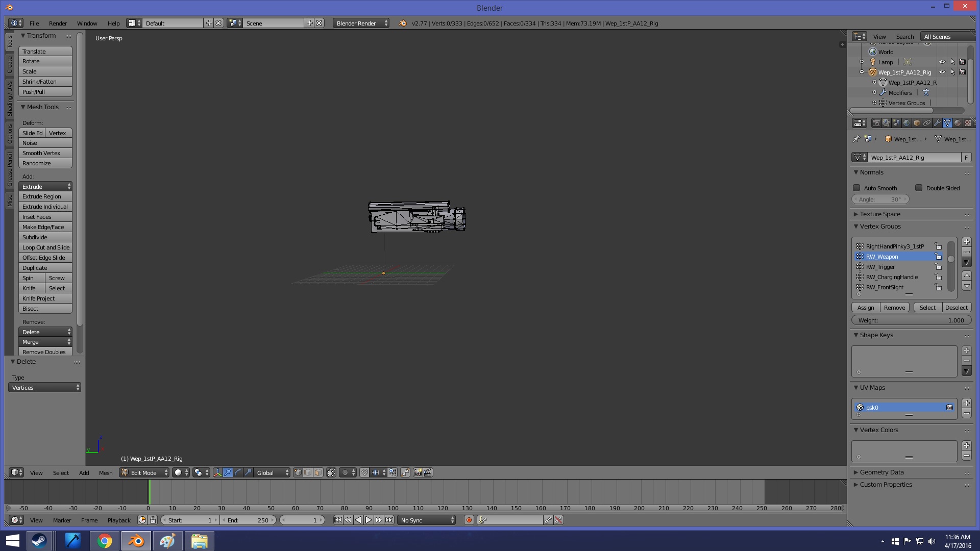This screenshot has width=980, height=551.
Task: Toggle limit selection to visible icon
Action: click(x=331, y=473)
